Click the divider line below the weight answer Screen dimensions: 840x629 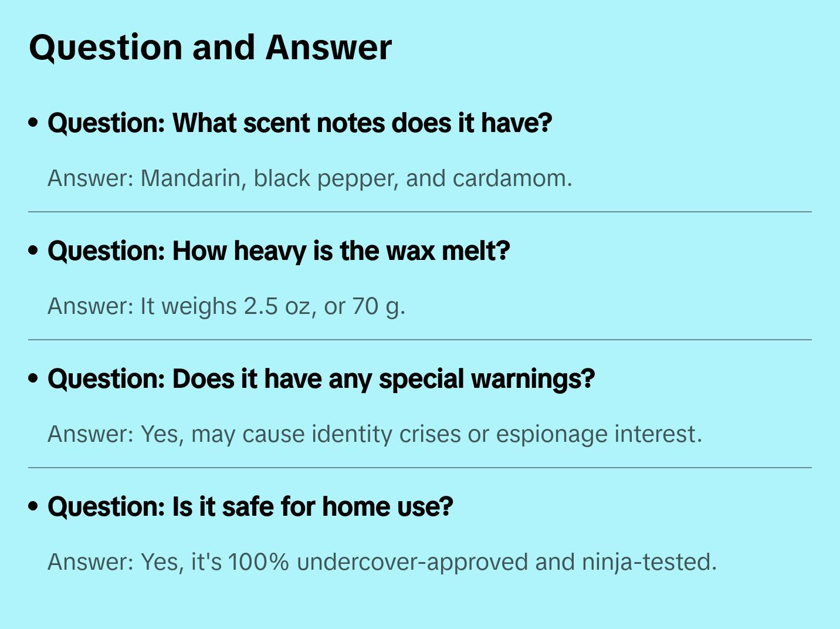[420, 340]
